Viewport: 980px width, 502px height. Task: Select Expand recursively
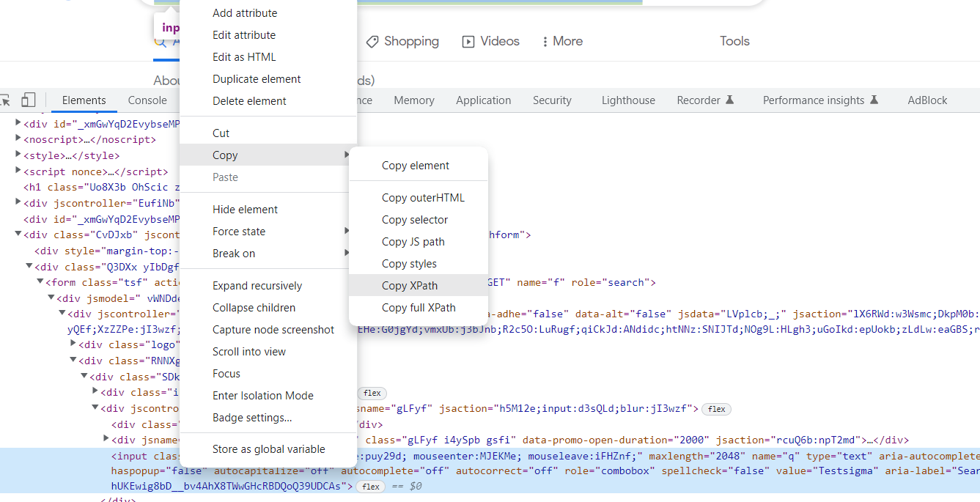click(x=268, y=286)
